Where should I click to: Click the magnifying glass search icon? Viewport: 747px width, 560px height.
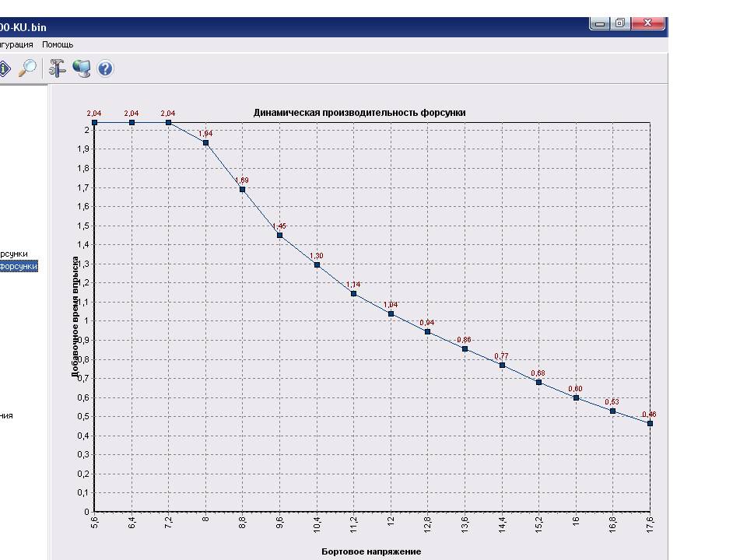tap(27, 68)
